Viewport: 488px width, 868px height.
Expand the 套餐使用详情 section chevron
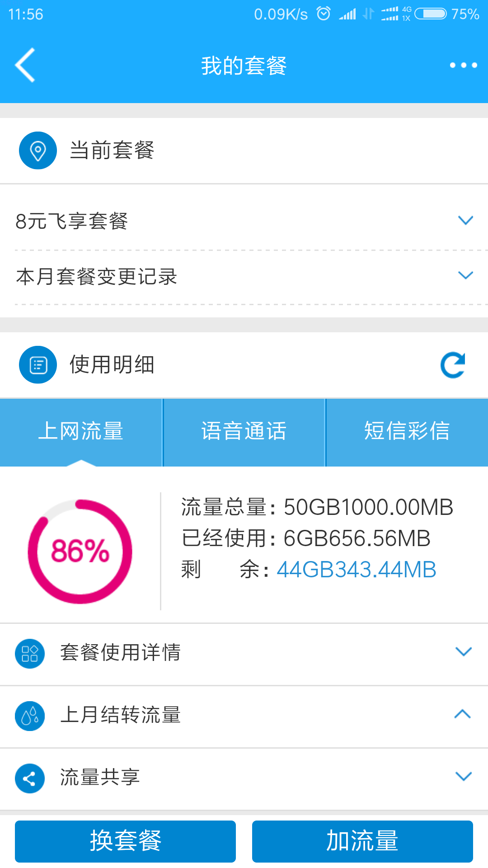coord(464,651)
